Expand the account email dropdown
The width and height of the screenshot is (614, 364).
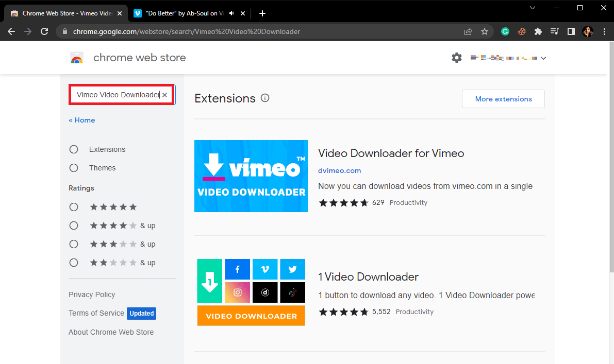543,58
